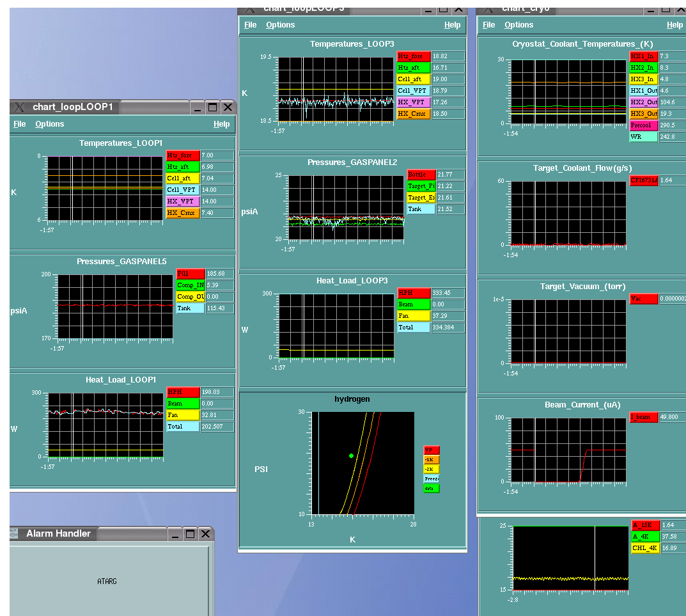This screenshot has width=686, height=616.
Task: Select HX_VPT legend in Temperatures_LOOP1
Action: [x=183, y=201]
